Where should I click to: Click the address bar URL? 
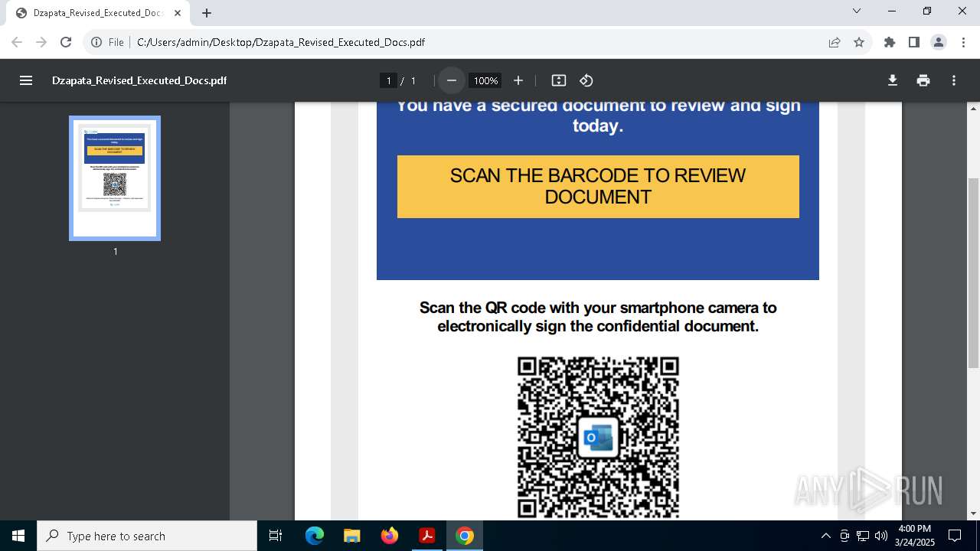pos(281,42)
